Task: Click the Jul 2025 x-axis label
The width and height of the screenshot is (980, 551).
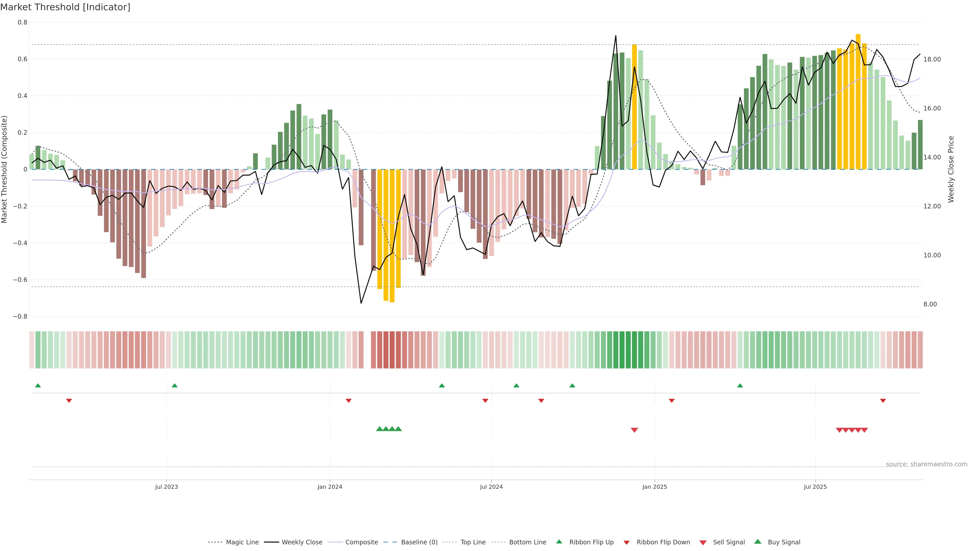Action: click(815, 487)
